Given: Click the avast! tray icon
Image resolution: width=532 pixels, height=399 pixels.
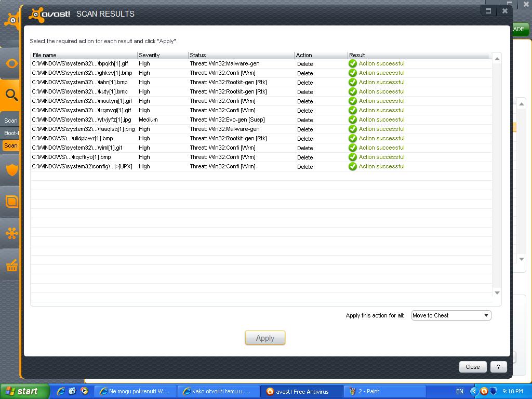Looking at the screenshot, I should point(484,391).
